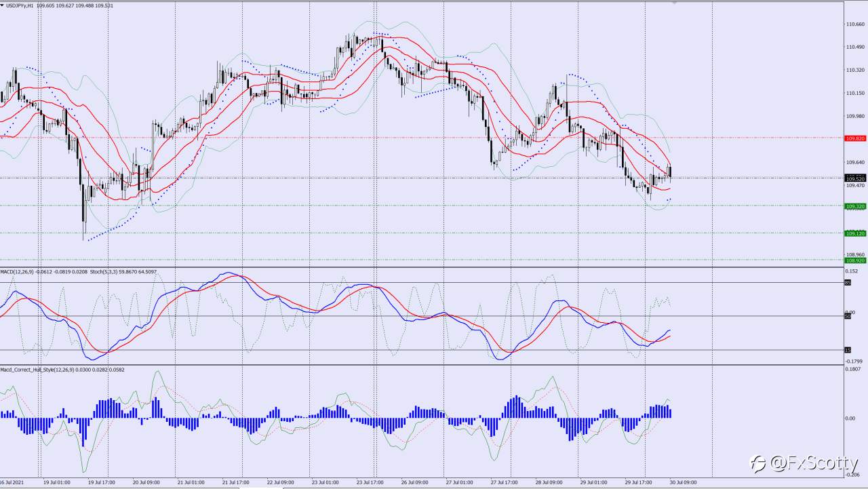Select the current price 109.520 label

click(855, 178)
